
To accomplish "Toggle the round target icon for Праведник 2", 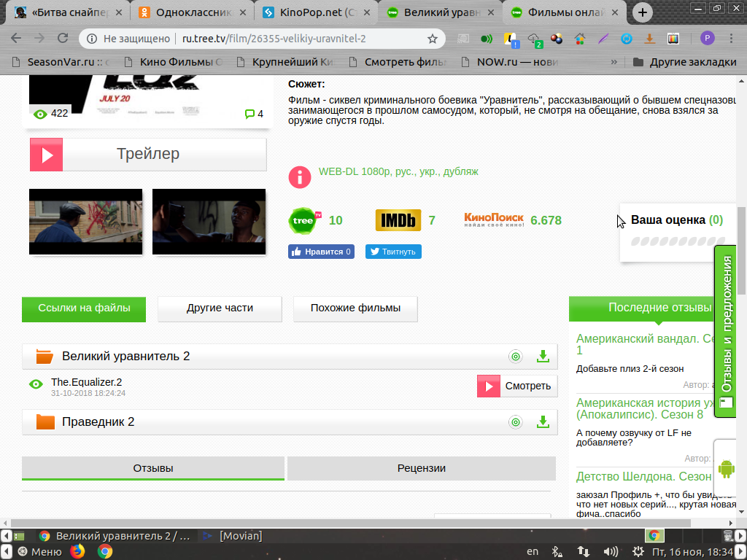I will [x=516, y=422].
